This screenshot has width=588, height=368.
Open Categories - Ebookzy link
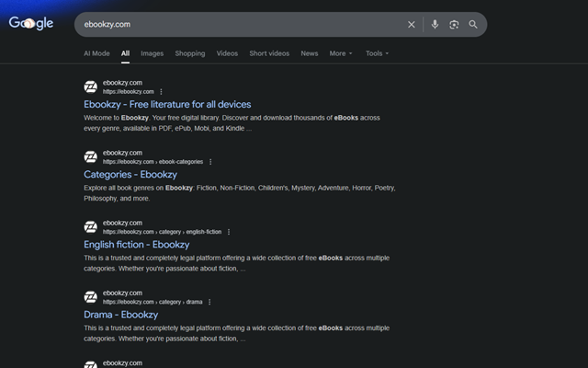[x=130, y=175]
